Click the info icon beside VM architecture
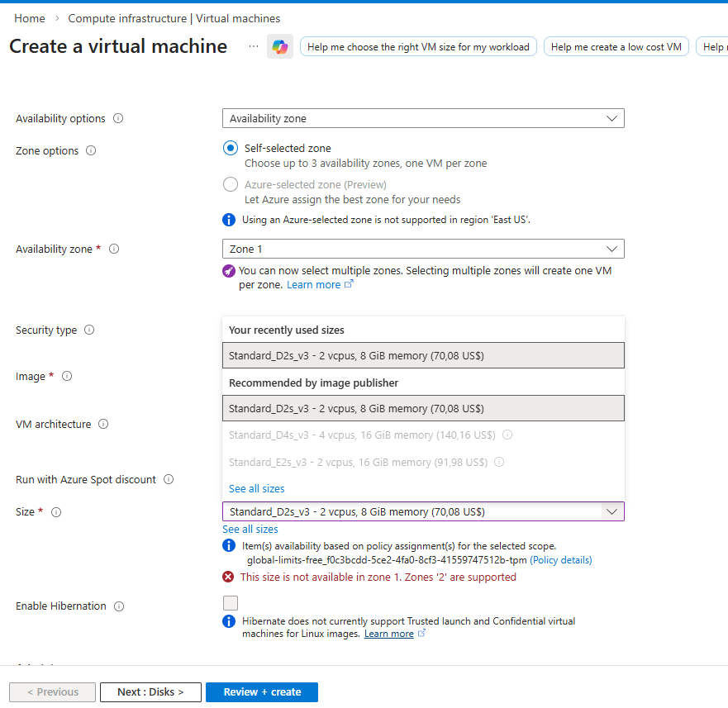Image resolution: width=728 pixels, height=708 pixels. [x=103, y=424]
